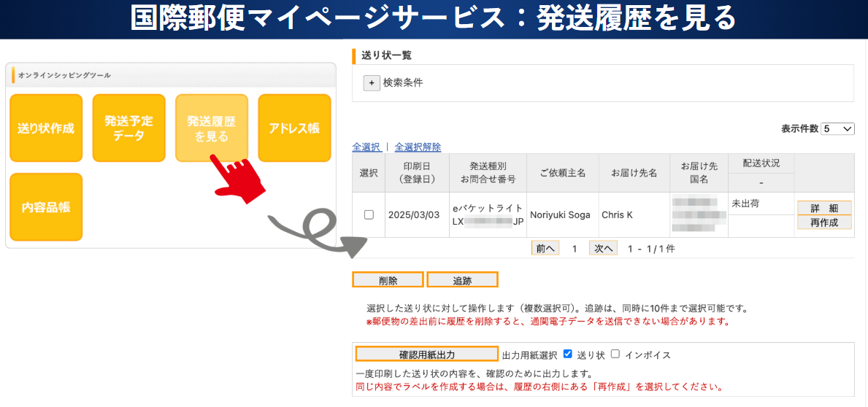Enable the インボイス checkbox
The height and width of the screenshot is (407, 868).
[x=615, y=354]
